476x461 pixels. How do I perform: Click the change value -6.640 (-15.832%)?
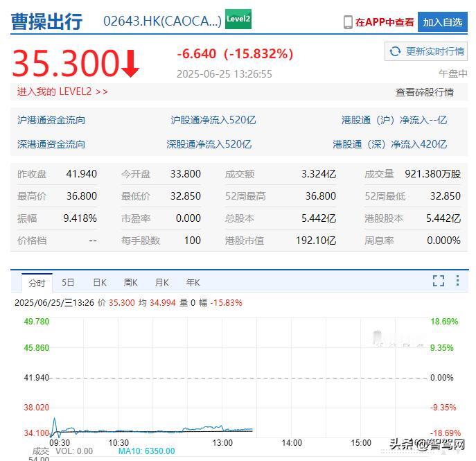(x=236, y=54)
